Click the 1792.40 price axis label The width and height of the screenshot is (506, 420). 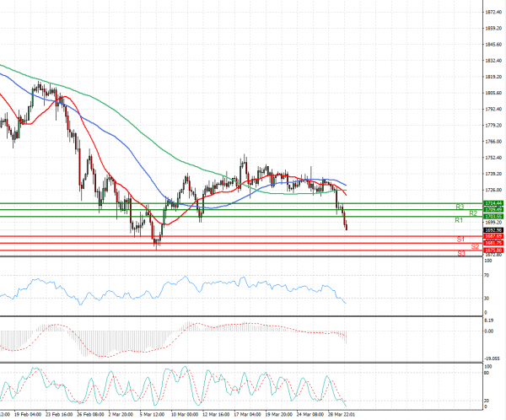click(493, 109)
